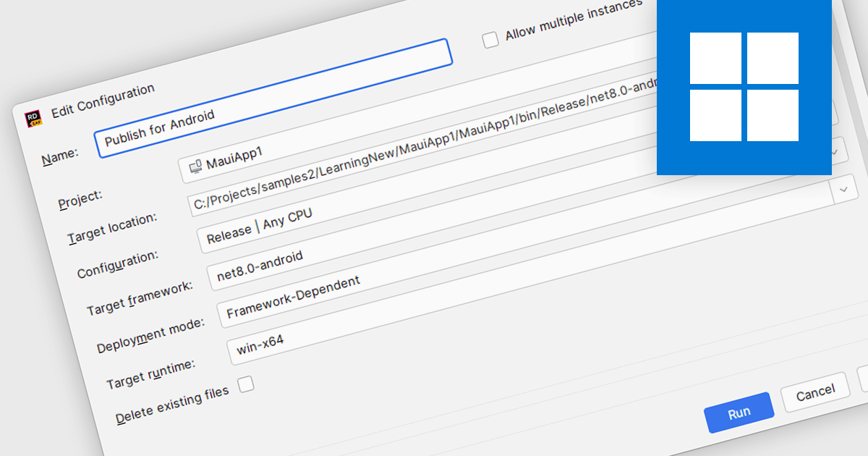Click the Target location: label
868x456 pixels.
pos(112,228)
